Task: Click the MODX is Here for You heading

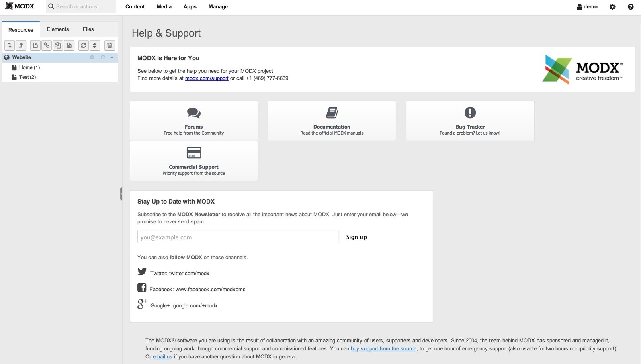Action: pyautogui.click(x=168, y=58)
